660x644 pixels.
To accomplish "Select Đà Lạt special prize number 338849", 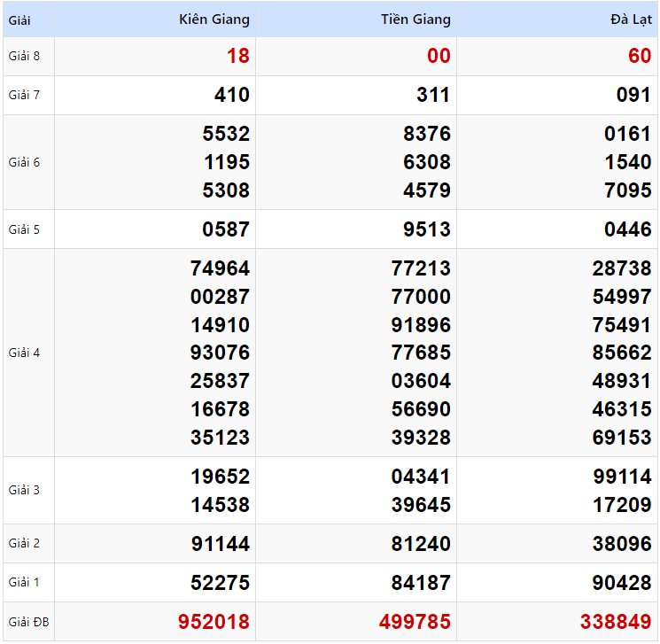I will pyautogui.click(x=616, y=622).
